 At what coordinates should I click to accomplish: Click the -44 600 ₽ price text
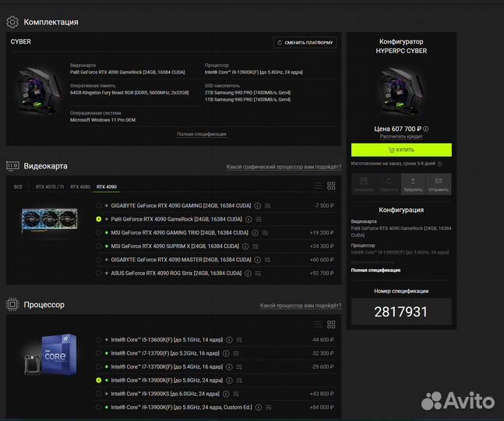322,340
